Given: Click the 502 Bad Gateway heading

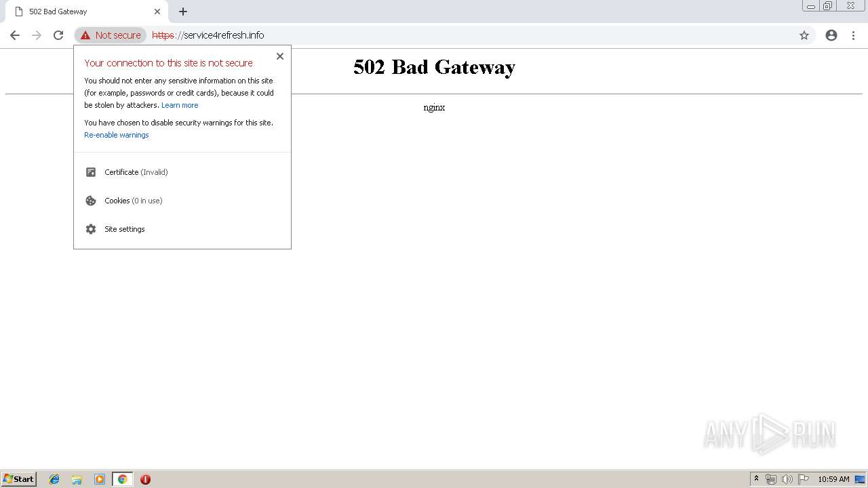Looking at the screenshot, I should point(434,67).
